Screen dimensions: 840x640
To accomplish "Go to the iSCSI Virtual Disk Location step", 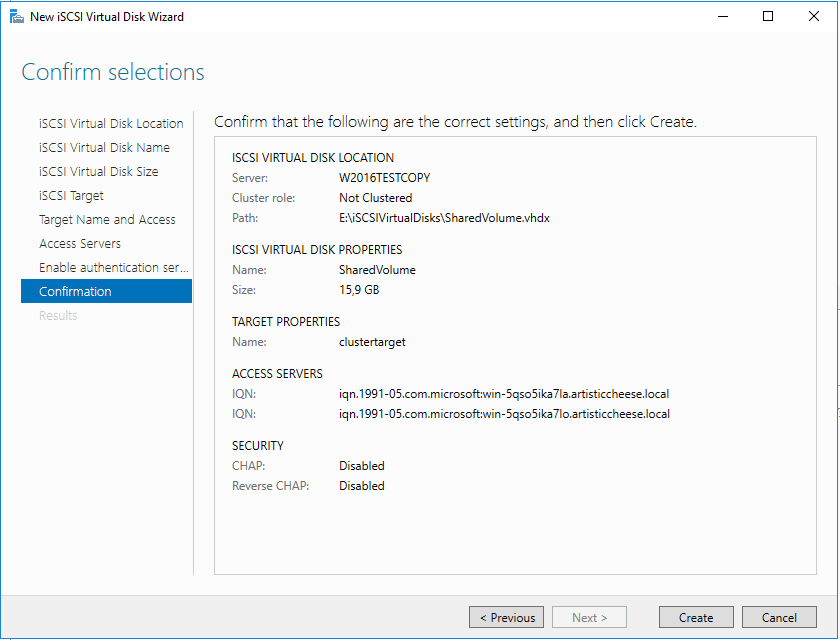I will pyautogui.click(x=111, y=124).
